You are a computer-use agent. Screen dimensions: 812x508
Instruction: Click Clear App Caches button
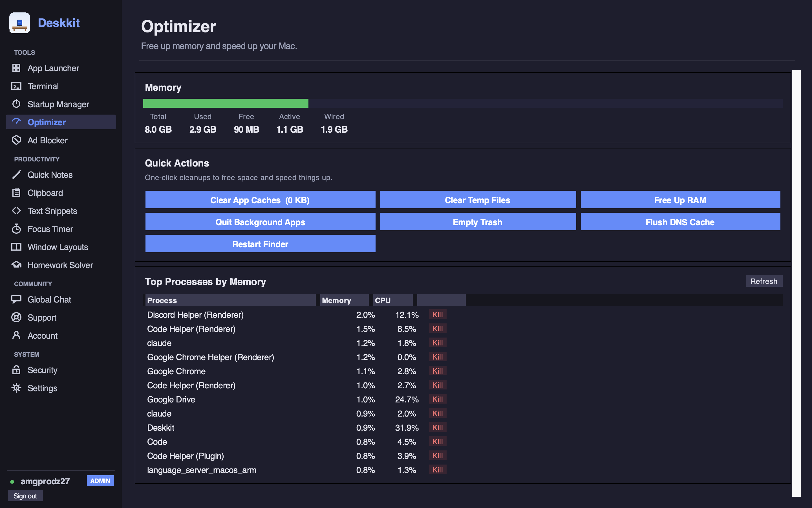pyautogui.click(x=260, y=200)
